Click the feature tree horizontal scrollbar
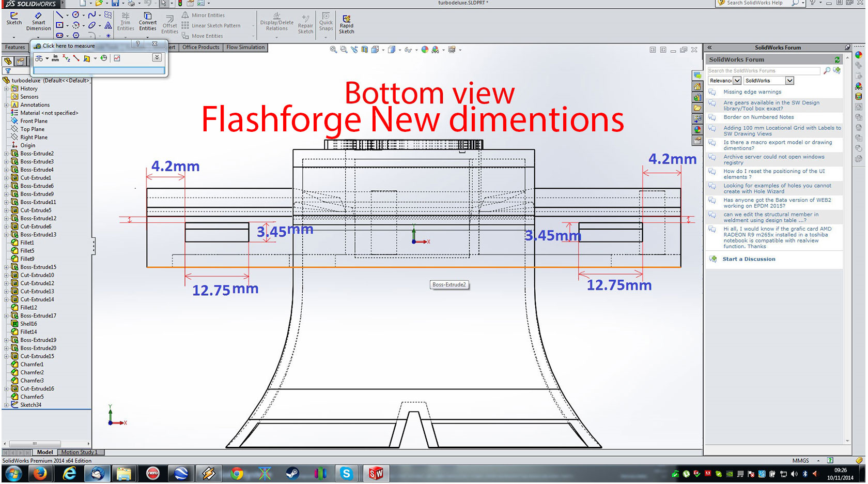Viewport: 868px width, 484px height. click(47, 444)
